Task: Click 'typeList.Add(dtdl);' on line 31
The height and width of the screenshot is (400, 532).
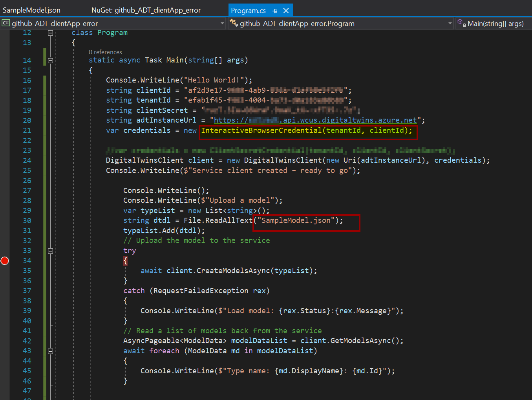Action: (x=164, y=231)
